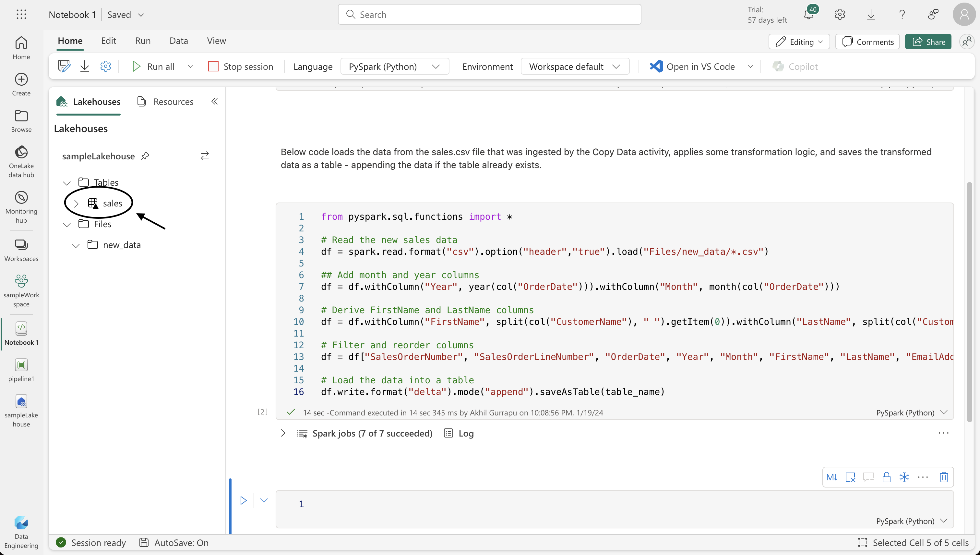Image resolution: width=980 pixels, height=555 pixels.
Task: Open the app launcher grid icon
Action: tap(21, 15)
